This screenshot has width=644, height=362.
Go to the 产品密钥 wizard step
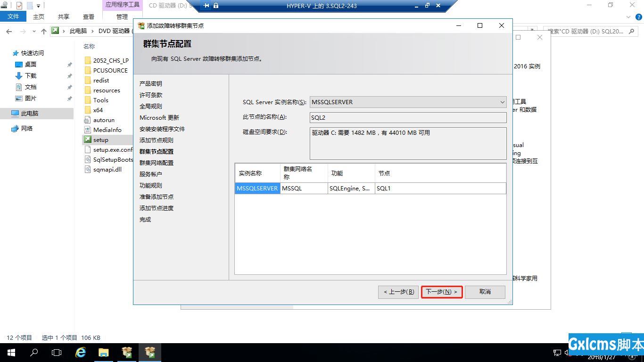click(151, 83)
